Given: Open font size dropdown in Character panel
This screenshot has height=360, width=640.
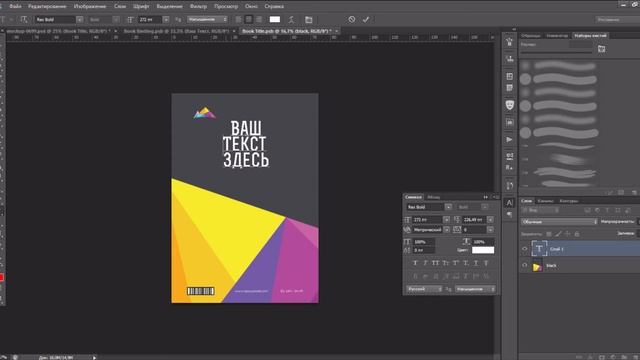Looking at the screenshot, I should point(447,220).
